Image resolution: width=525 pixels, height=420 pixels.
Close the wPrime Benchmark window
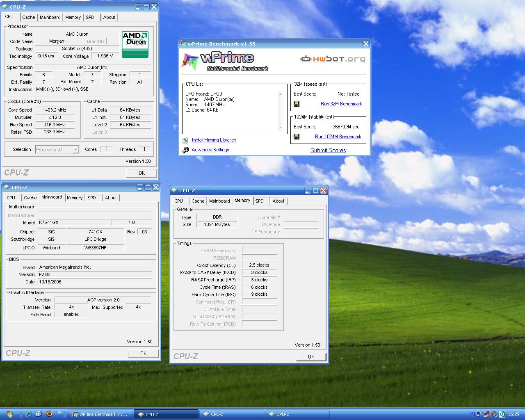[x=366, y=43]
